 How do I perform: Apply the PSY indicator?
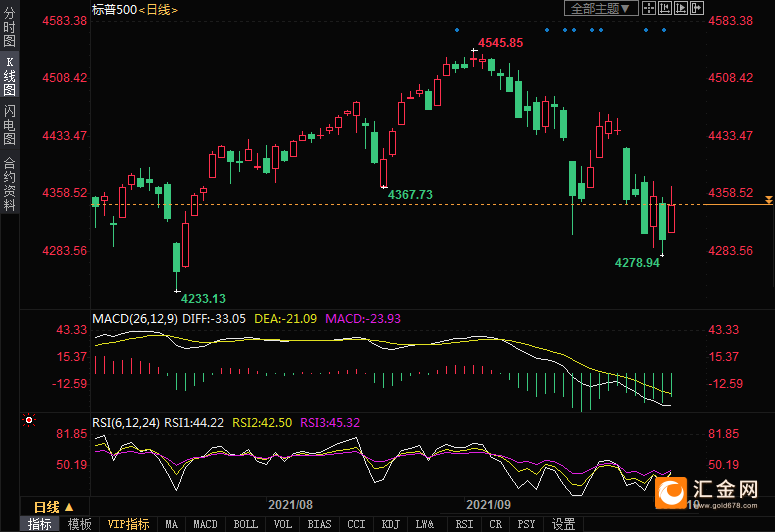coord(526,524)
